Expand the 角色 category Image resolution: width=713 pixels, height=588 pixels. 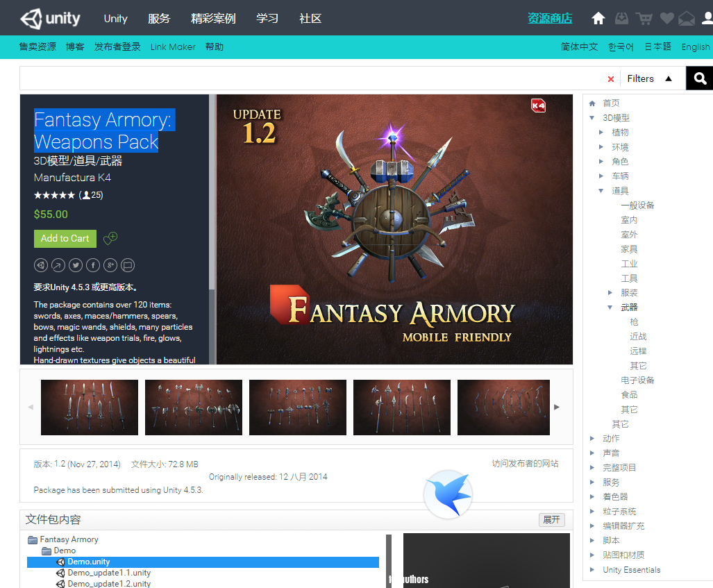coord(601,162)
